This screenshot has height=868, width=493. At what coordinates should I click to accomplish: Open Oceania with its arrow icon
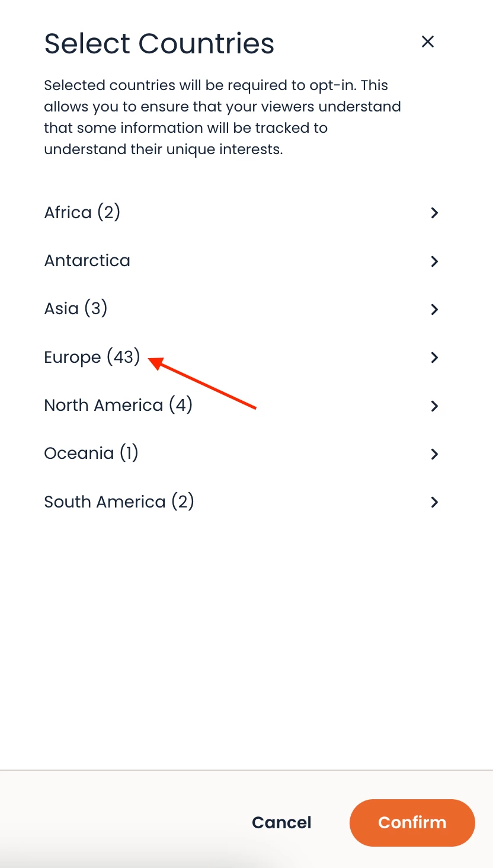[434, 454]
